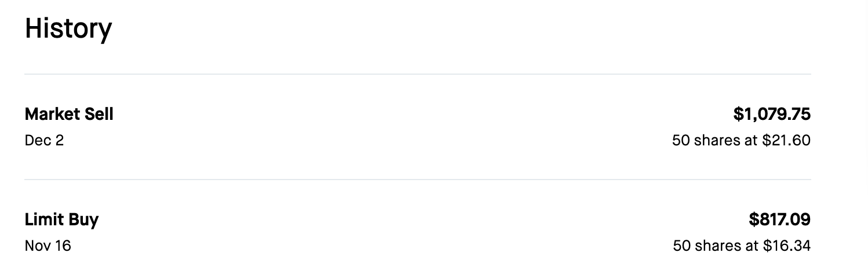Expand the Limit Buy row via empty space
The height and width of the screenshot is (278, 868).
pos(406,232)
